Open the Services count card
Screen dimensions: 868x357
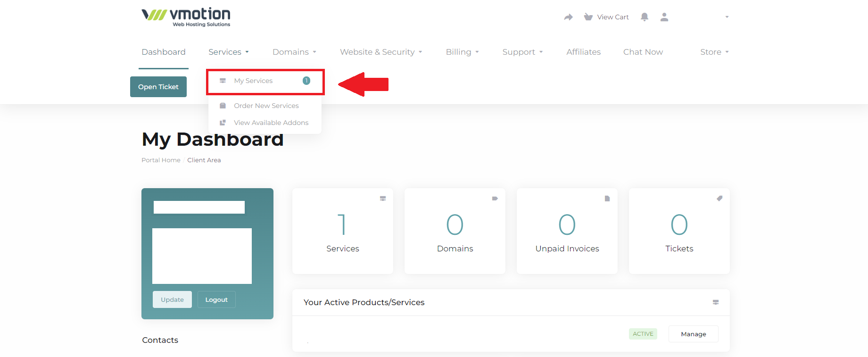tap(343, 231)
